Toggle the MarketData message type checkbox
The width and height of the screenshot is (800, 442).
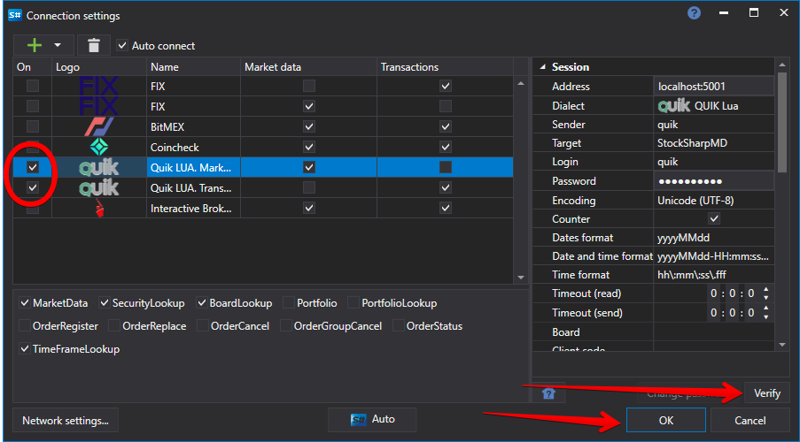tap(24, 303)
